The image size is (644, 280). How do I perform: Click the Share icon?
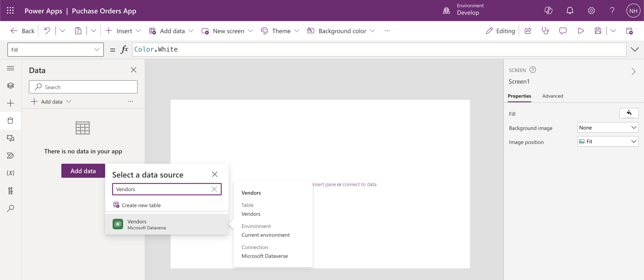528,31
